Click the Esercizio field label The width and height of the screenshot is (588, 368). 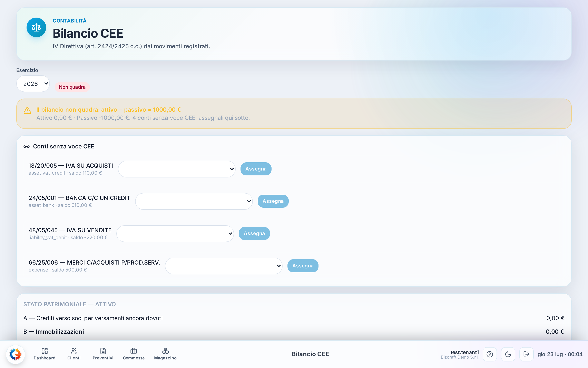pyautogui.click(x=27, y=70)
